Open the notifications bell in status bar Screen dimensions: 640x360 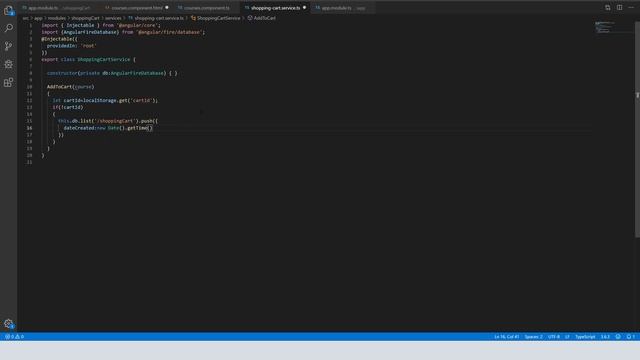(630, 337)
